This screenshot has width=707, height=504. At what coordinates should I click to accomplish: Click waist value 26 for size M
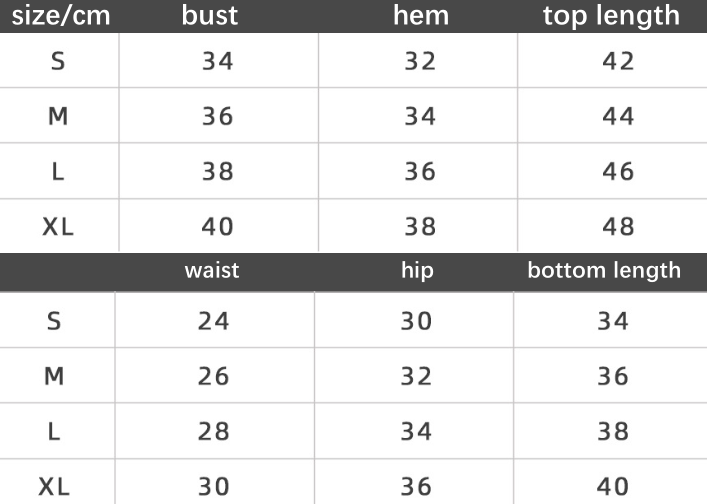[213, 376]
